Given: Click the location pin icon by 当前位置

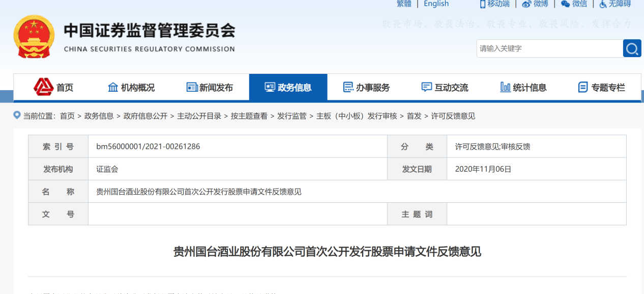Looking at the screenshot, I should pyautogui.click(x=17, y=116).
